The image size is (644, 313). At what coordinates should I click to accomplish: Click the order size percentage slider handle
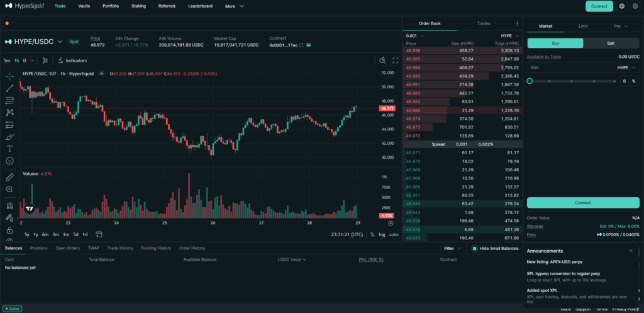click(530, 81)
